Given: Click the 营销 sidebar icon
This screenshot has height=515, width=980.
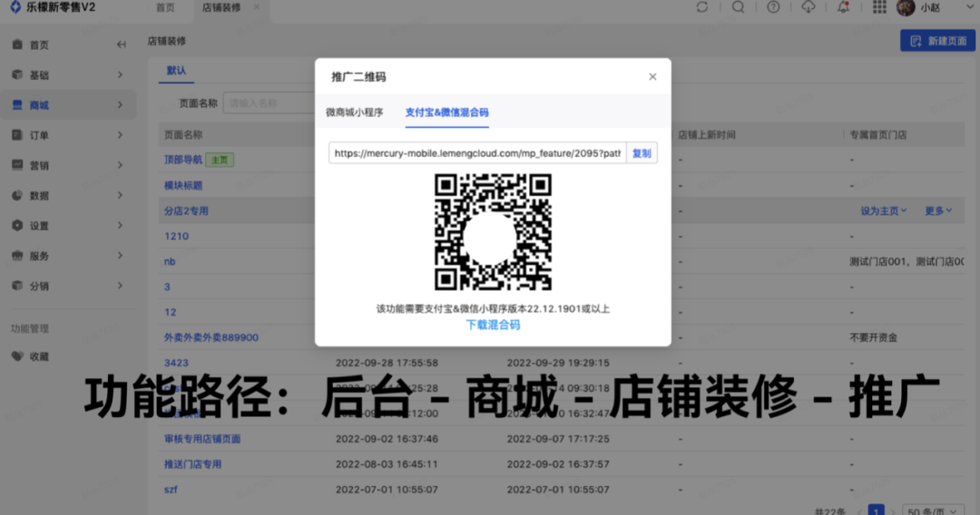Looking at the screenshot, I should pos(17,165).
